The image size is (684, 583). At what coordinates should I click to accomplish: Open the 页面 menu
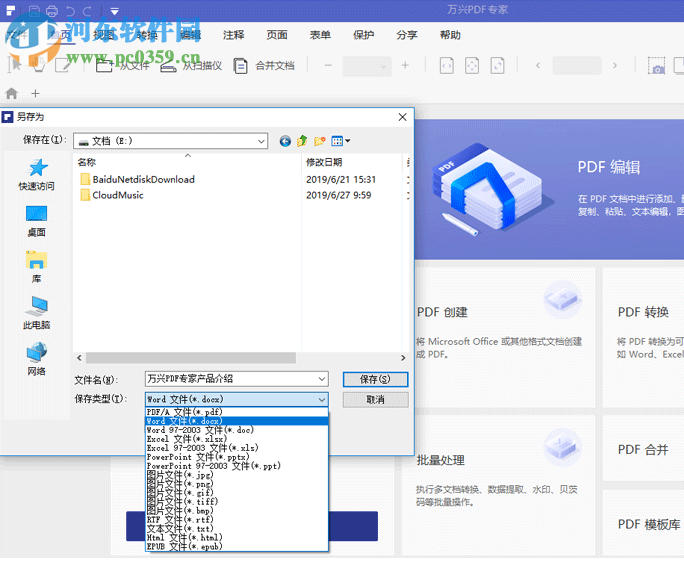coord(277,35)
